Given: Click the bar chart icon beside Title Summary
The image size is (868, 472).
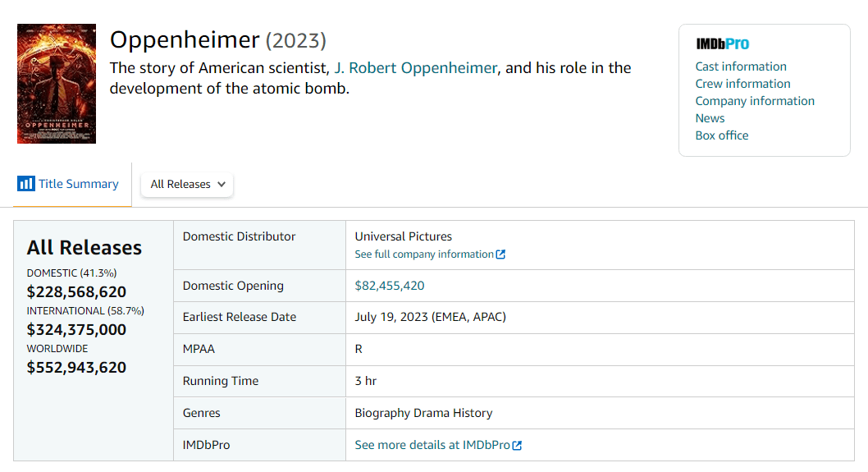Looking at the screenshot, I should point(25,184).
